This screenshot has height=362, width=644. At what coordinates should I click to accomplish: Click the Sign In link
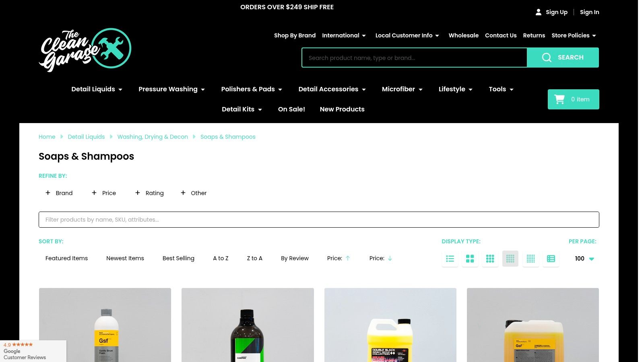589,12
